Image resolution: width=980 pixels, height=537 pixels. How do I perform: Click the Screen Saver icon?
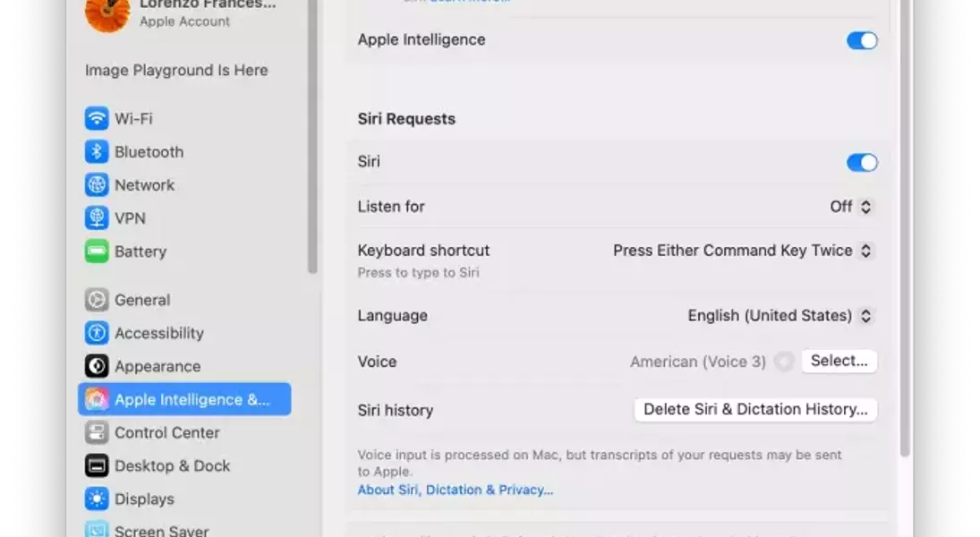(x=97, y=529)
